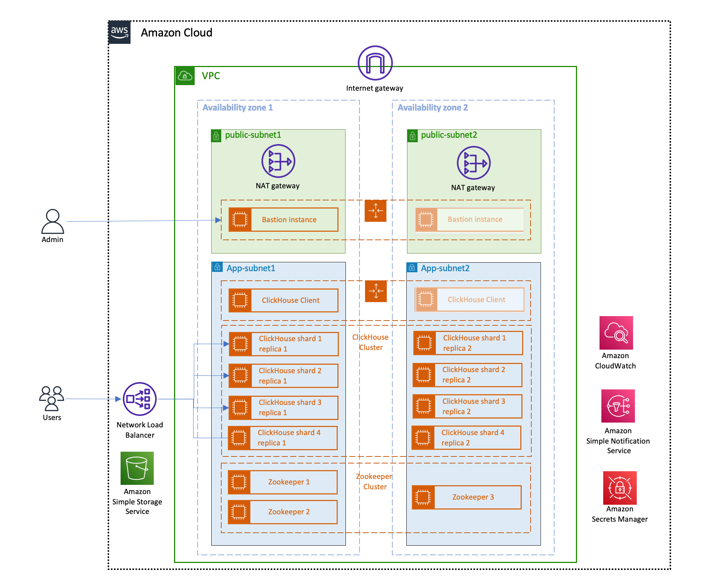Image resolution: width=719 pixels, height=588 pixels.
Task: Select the ClickHouse Client in App-subnet1
Action: pos(283,300)
